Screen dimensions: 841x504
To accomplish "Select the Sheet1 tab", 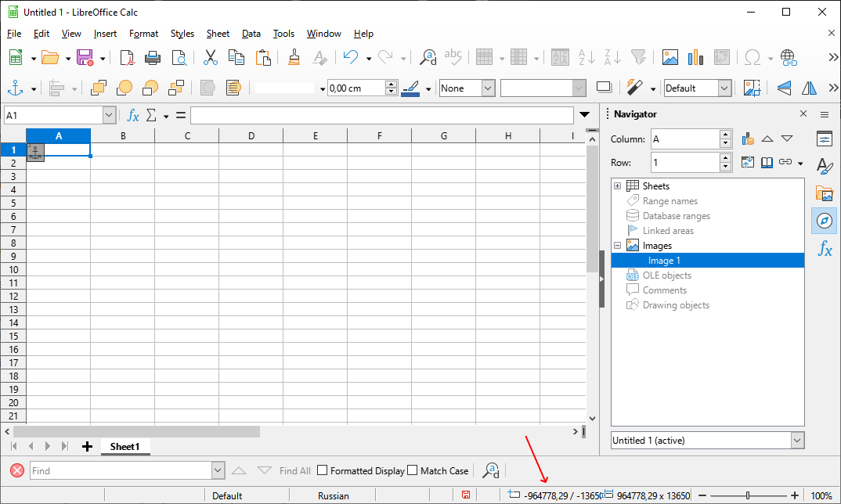I will [125, 447].
